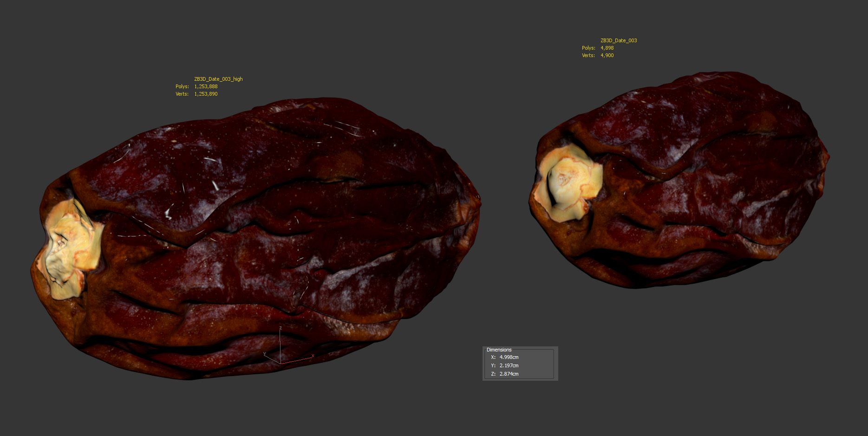Screen dimensions: 868x436
Task: Click the Dimensions group title
Action: 499,350
